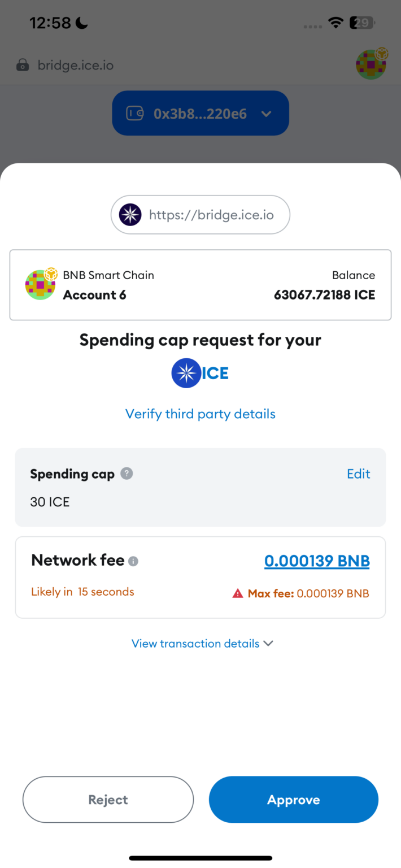Click the ICE token logo
Viewport: 401px width, 868px height.
pos(186,373)
